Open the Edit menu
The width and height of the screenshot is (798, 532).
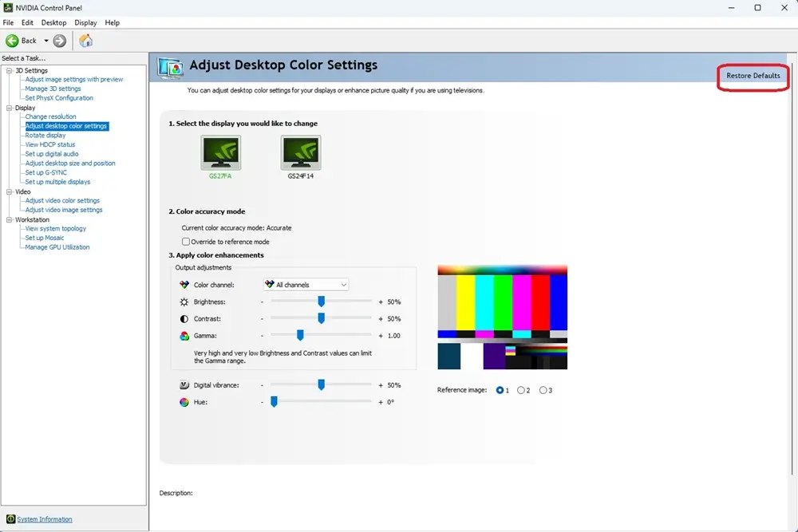tap(27, 23)
